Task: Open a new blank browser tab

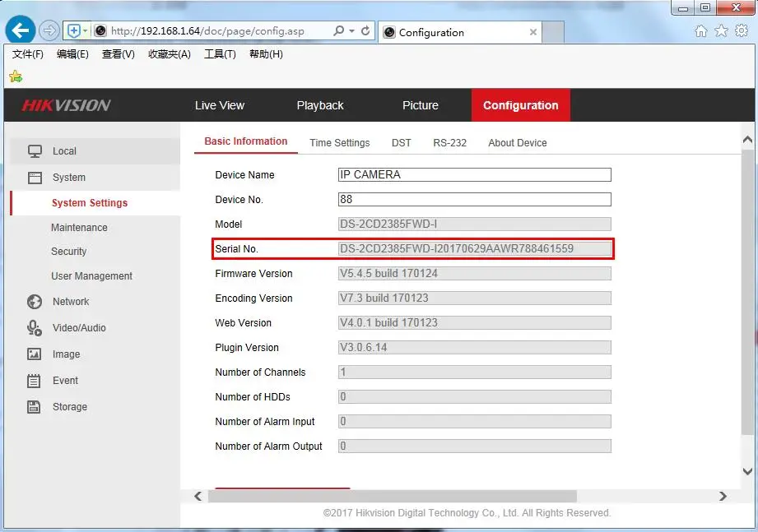Action: (x=553, y=32)
